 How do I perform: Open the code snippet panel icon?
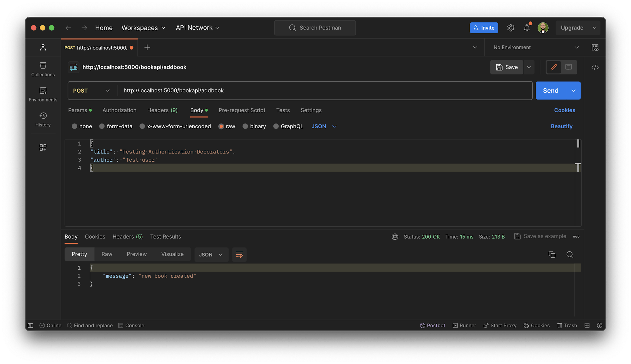(x=595, y=67)
